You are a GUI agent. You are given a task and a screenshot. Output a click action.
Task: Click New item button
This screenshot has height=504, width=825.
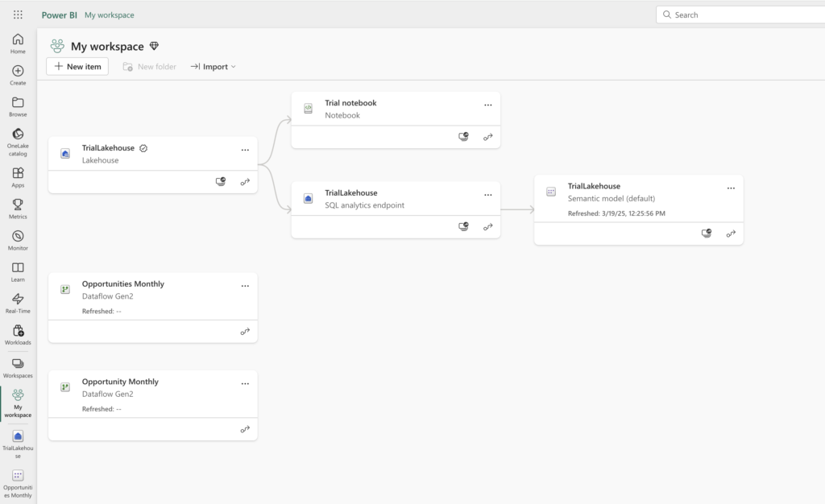tap(77, 66)
